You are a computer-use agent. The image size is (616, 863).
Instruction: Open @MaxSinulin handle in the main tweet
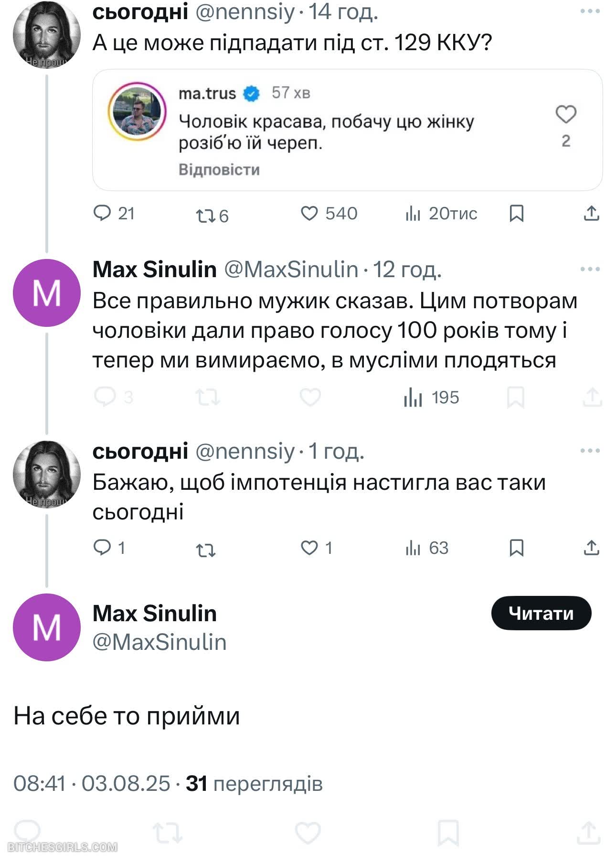(159, 642)
